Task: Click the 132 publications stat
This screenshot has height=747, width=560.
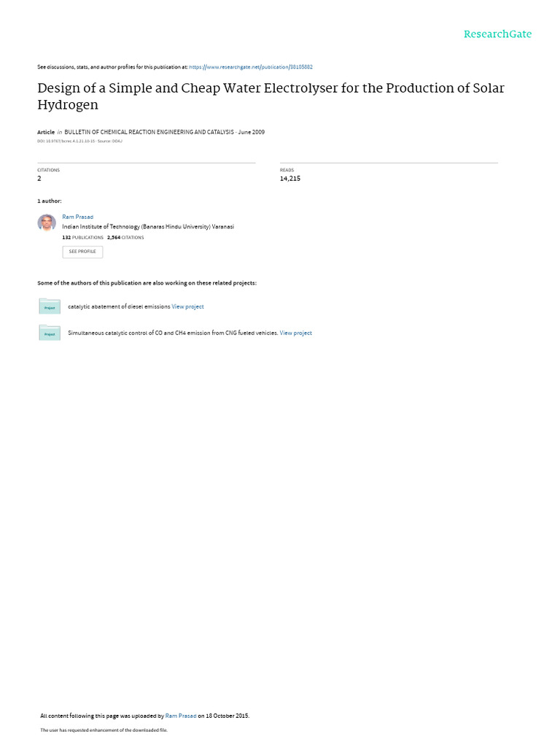Action: (82, 237)
